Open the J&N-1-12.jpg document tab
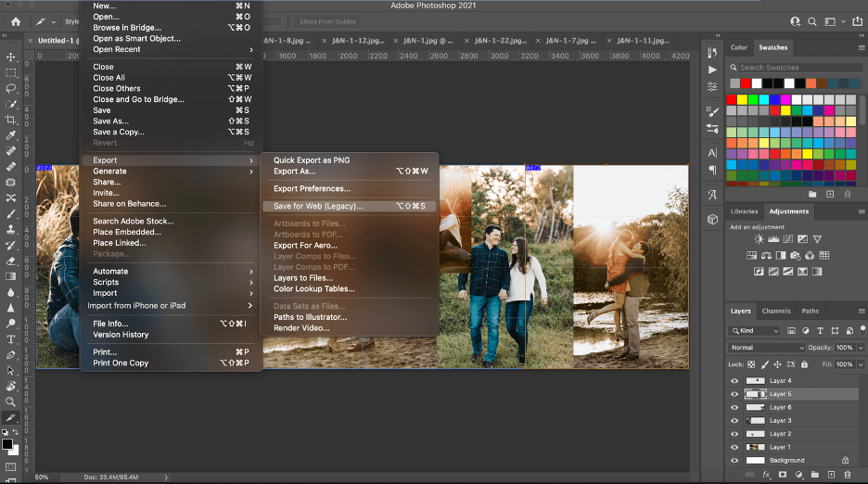The image size is (868, 484). coord(358,41)
